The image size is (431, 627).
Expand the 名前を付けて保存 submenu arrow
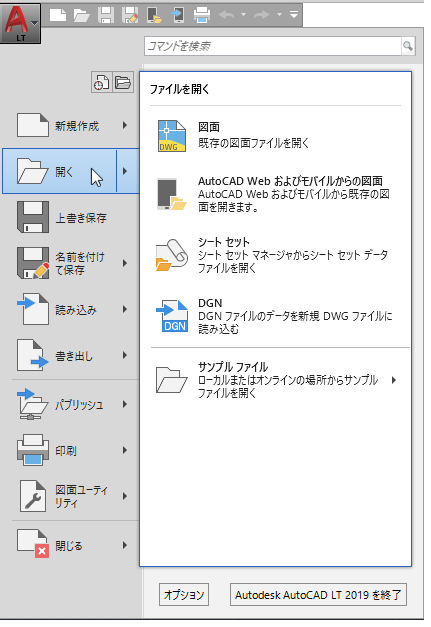click(125, 263)
